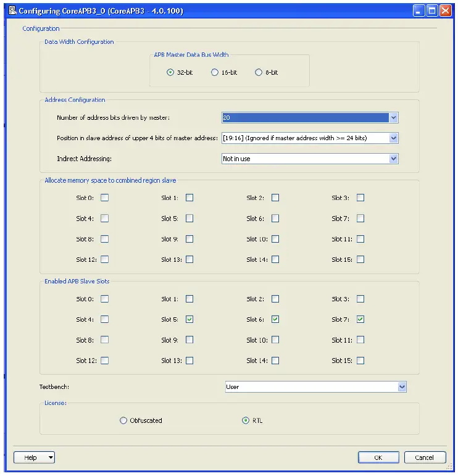Viewport: 458px width, 476px height.
Task: Select the RTL license option
Action: coord(246,420)
